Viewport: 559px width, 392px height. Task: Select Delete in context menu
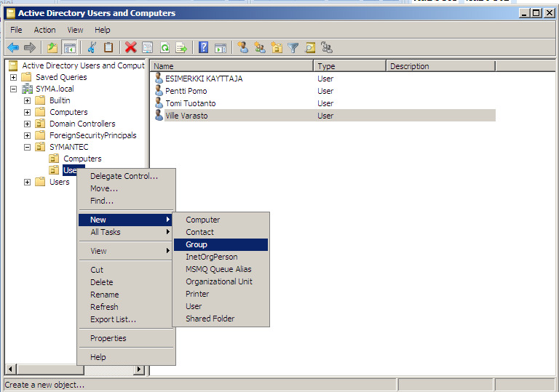coord(126,282)
